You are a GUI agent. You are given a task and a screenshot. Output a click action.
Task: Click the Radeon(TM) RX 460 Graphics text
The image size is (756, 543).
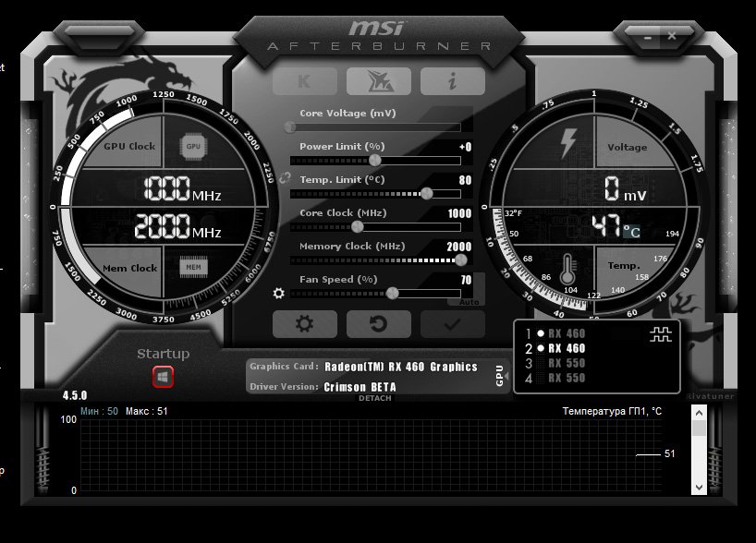click(401, 367)
